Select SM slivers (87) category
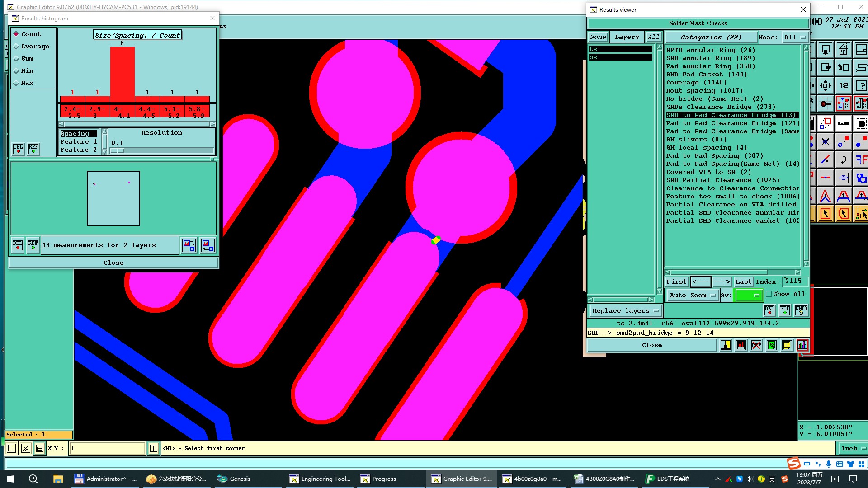Viewport: 868px width, 488px height. tap(696, 140)
